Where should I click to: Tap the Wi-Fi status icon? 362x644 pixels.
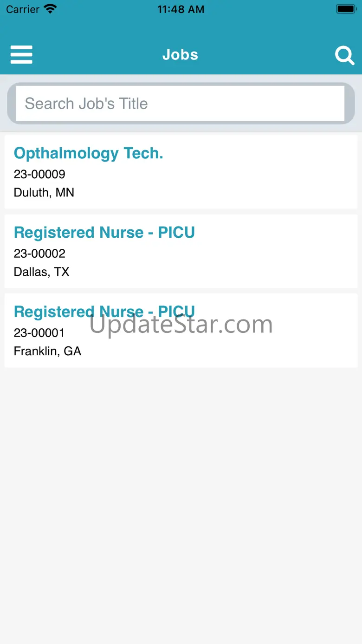50,9
